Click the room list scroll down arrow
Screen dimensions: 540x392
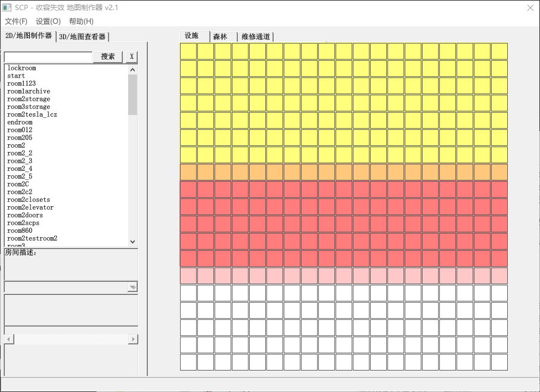tap(132, 242)
